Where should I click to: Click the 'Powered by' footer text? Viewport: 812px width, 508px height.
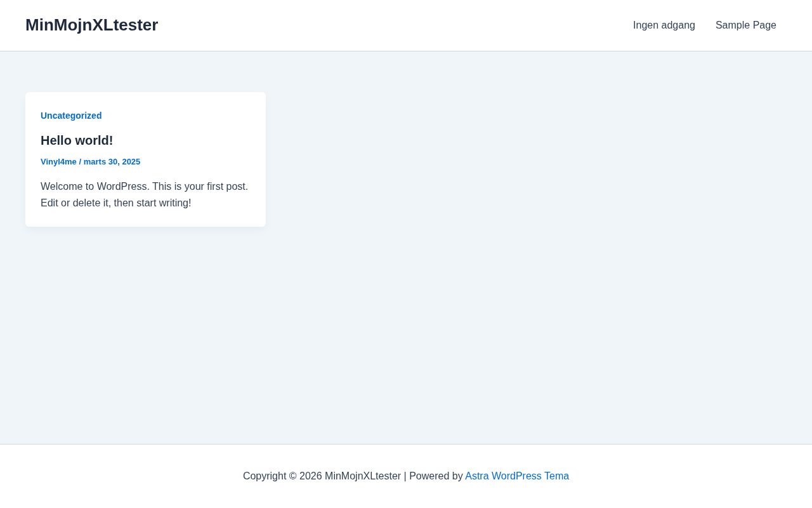tap(436, 476)
